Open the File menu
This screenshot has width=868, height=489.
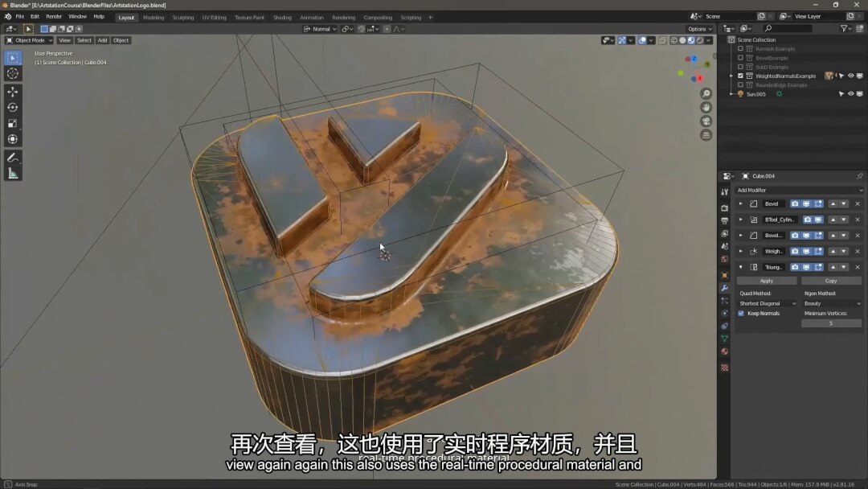point(20,17)
